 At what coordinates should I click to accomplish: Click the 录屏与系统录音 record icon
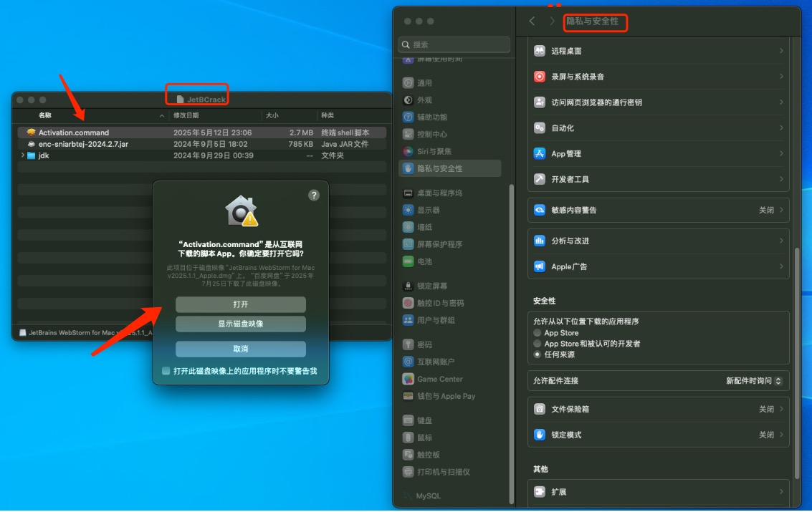(x=540, y=77)
